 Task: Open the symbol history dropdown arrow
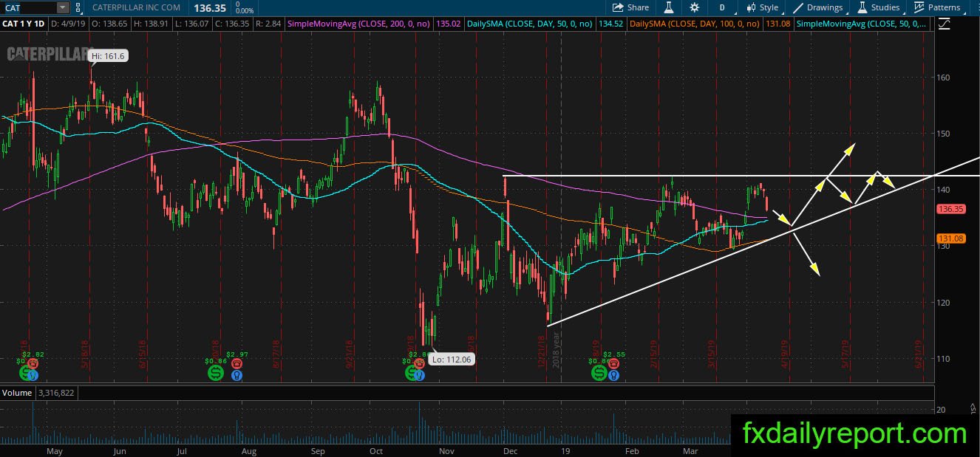pyautogui.click(x=63, y=7)
